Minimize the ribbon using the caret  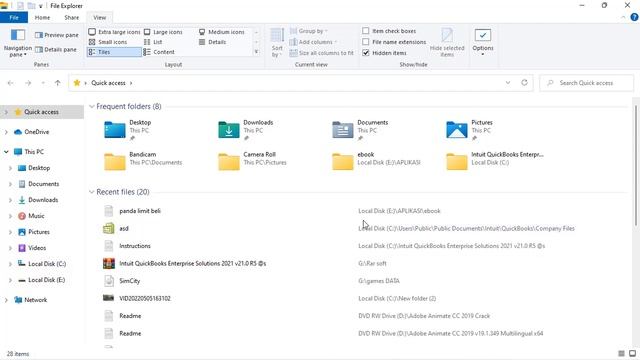(623, 18)
